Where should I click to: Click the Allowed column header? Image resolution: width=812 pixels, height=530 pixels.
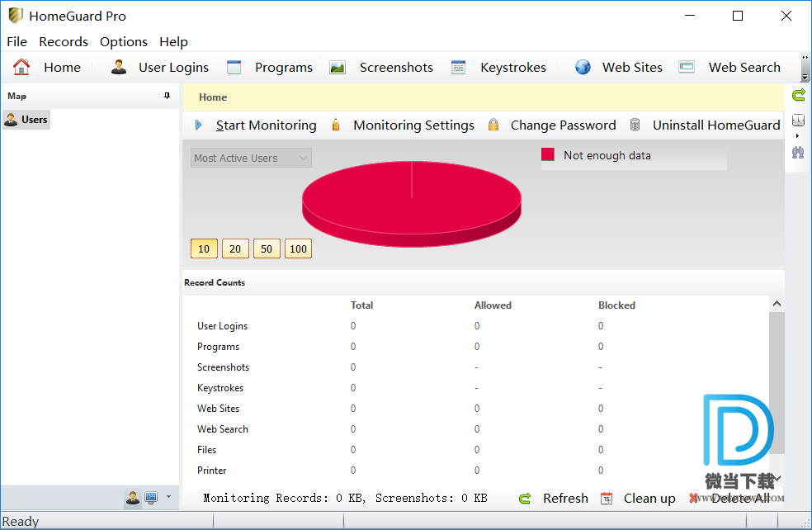[x=493, y=305]
